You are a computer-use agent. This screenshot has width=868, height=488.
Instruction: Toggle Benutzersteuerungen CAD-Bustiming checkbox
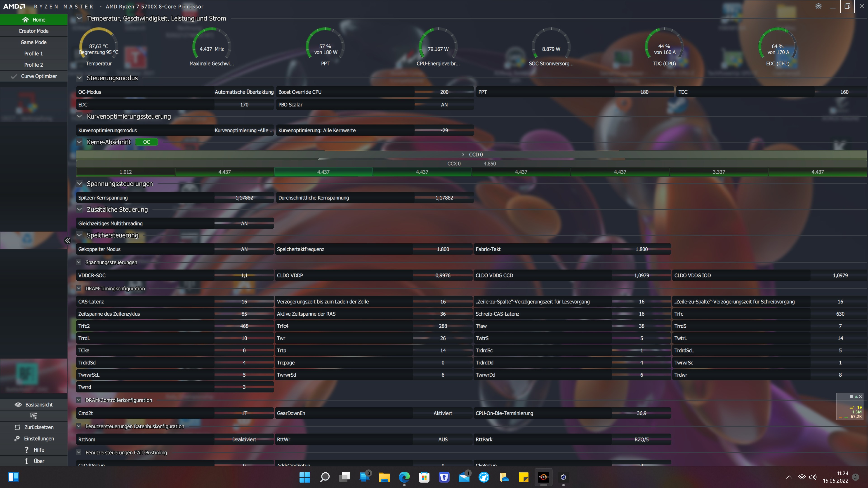pyautogui.click(x=79, y=452)
